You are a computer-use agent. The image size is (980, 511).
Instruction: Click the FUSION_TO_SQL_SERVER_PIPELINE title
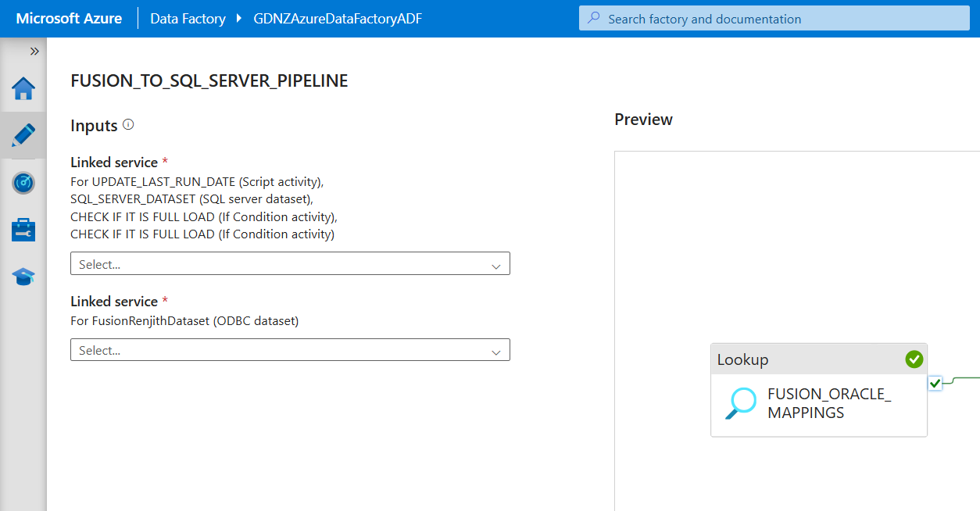[x=209, y=80]
